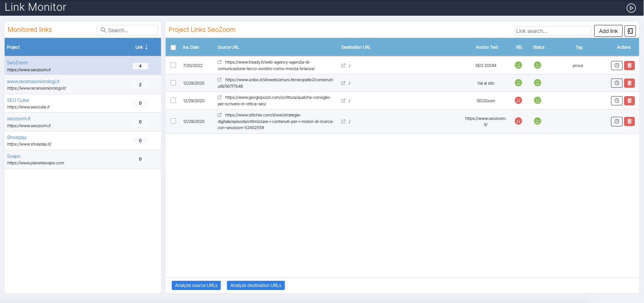Sort by Status column header
The height and width of the screenshot is (303, 644).
(x=538, y=47)
